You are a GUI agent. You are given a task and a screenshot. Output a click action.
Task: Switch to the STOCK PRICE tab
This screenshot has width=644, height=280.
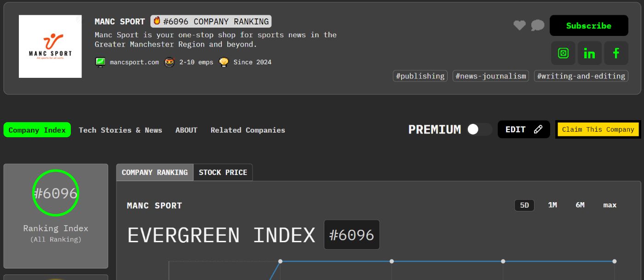(x=223, y=172)
